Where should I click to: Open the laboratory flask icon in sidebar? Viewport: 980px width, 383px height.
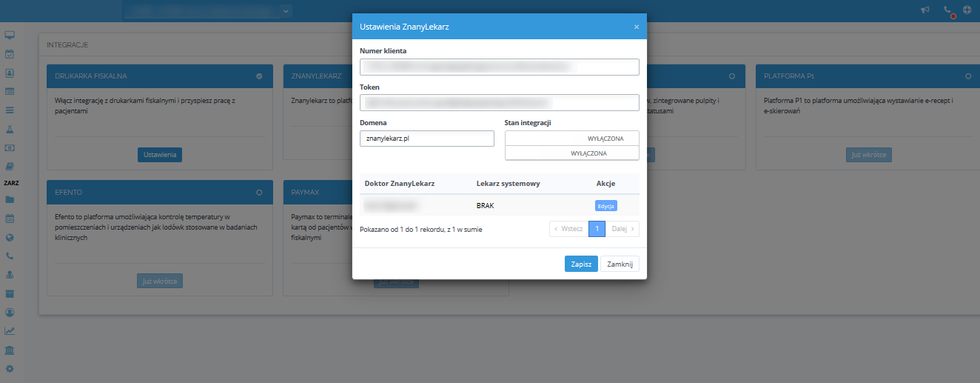pos(10,129)
